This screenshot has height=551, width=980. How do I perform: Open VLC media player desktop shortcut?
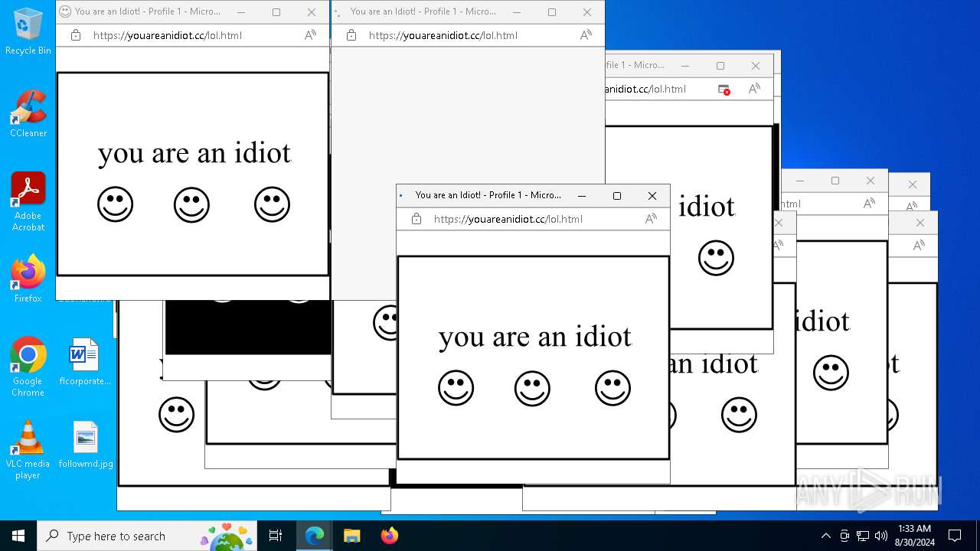point(28,450)
